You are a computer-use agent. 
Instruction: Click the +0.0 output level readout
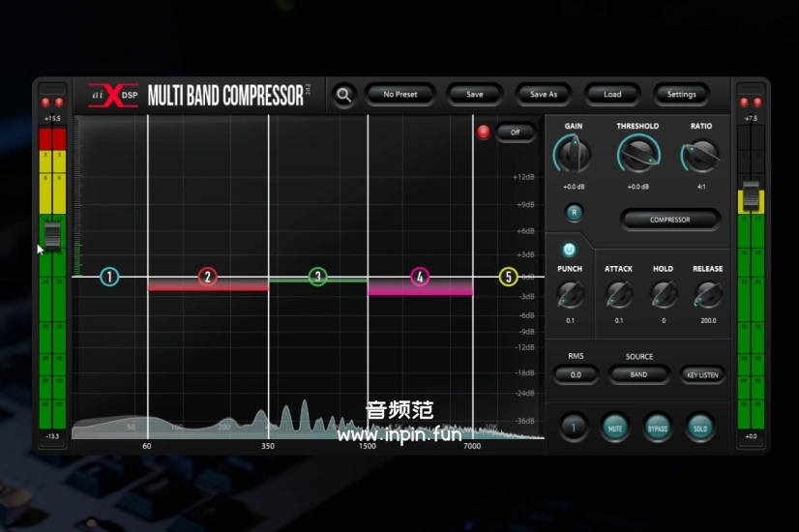click(x=751, y=436)
